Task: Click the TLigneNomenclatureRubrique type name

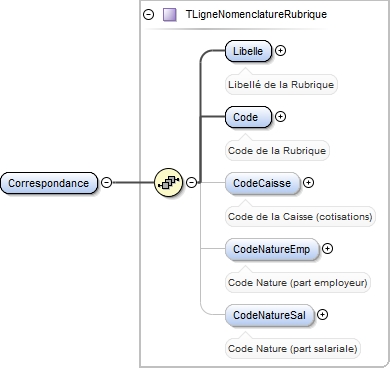Action: (256, 15)
